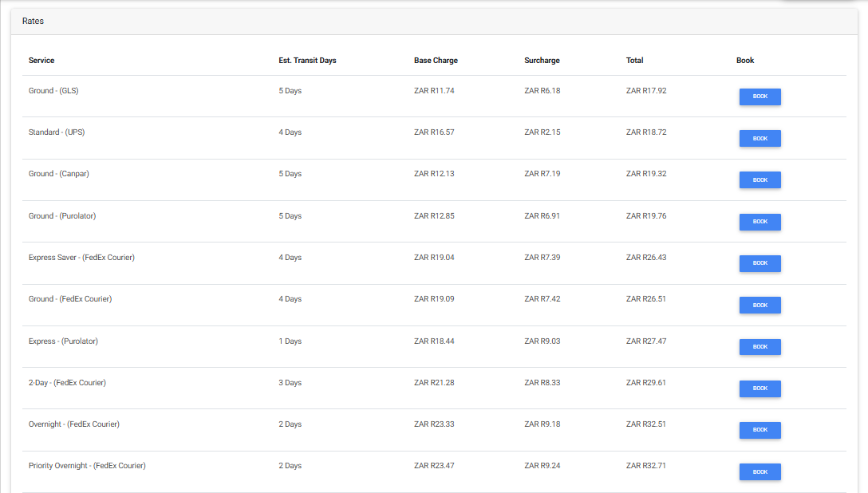Book the Standard UPS service

pos(759,138)
